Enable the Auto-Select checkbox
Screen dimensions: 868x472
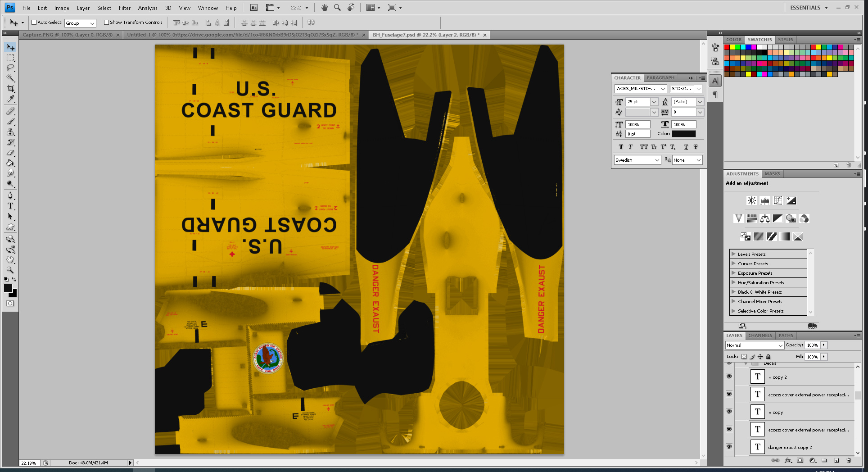[34, 22]
